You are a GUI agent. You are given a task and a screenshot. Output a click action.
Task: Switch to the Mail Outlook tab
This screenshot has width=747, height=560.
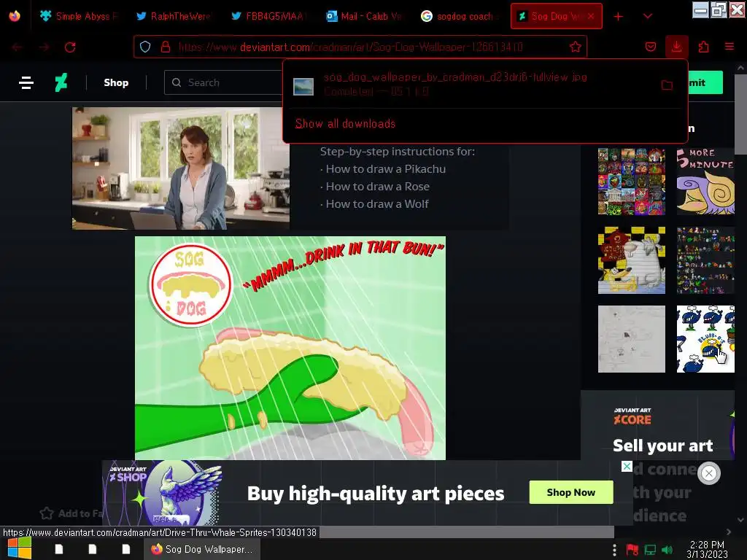click(x=363, y=16)
